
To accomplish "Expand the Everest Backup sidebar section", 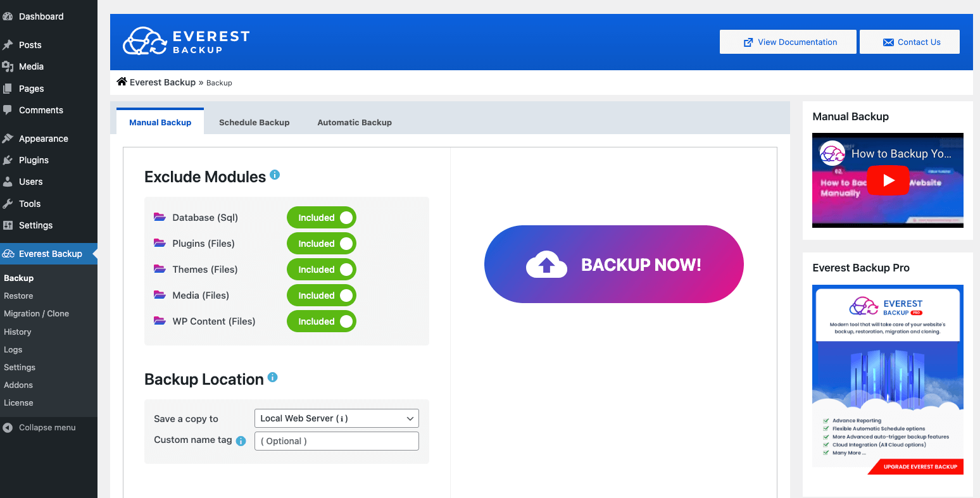I will click(51, 253).
